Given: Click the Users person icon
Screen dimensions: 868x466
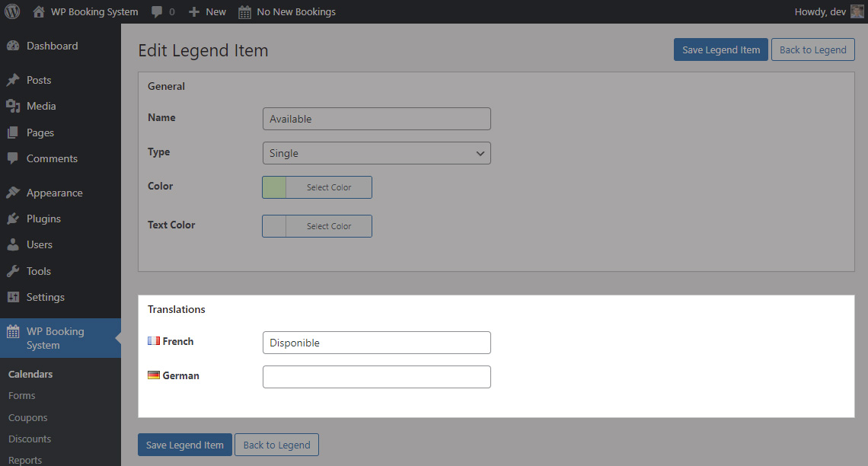Looking at the screenshot, I should point(13,244).
